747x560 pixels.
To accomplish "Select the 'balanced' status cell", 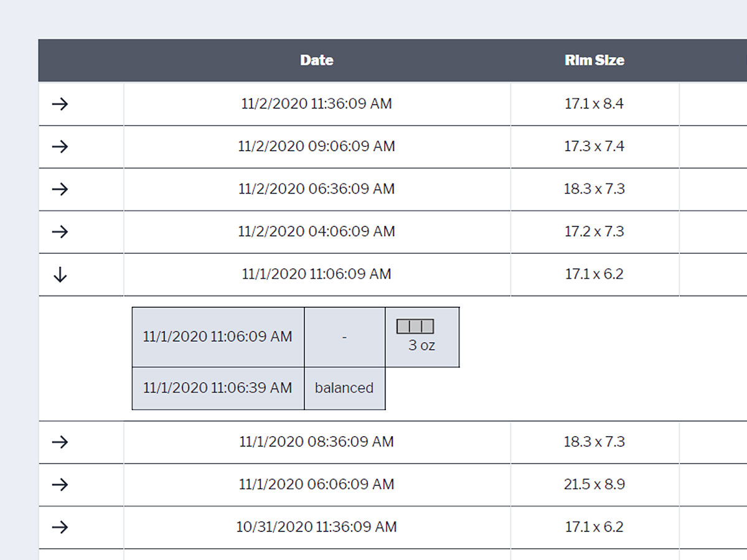I will coord(344,388).
